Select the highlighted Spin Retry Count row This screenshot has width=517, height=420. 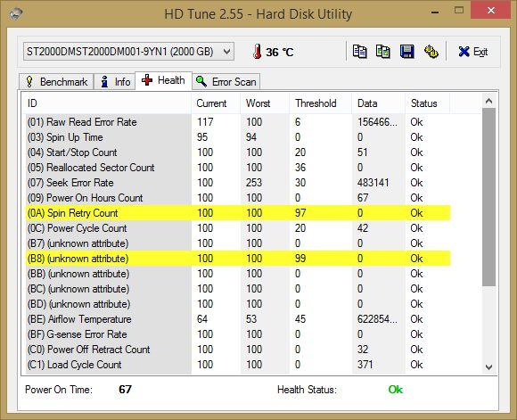[x=238, y=213]
